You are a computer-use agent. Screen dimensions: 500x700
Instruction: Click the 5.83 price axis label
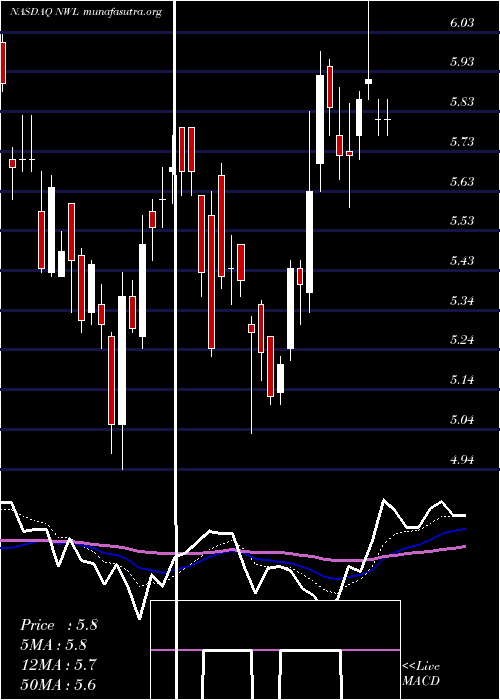(x=462, y=102)
